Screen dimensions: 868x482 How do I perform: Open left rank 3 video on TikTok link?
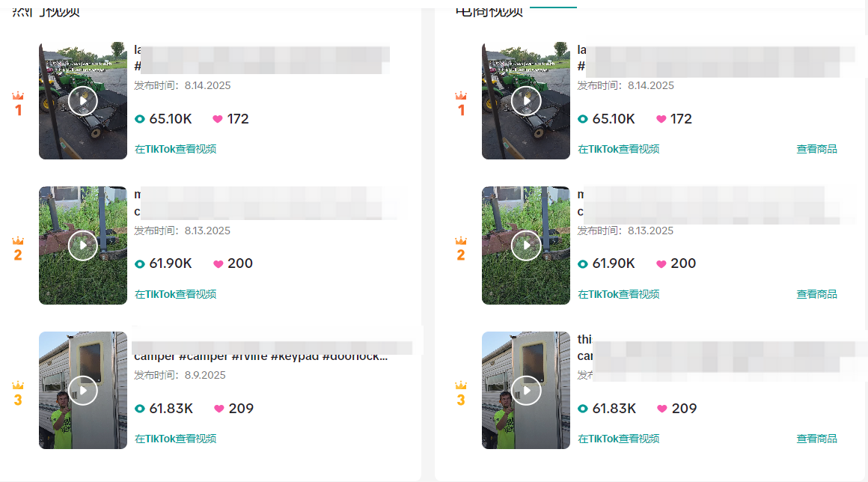coord(176,439)
